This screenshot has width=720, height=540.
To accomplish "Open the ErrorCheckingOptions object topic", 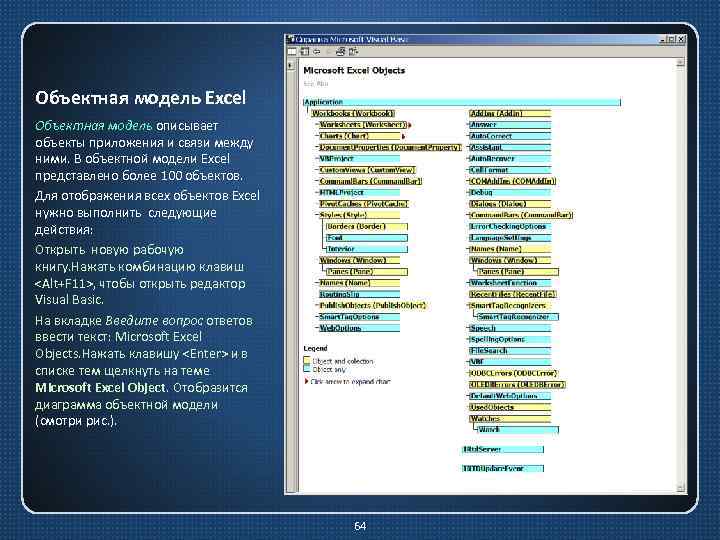I will point(510,226).
